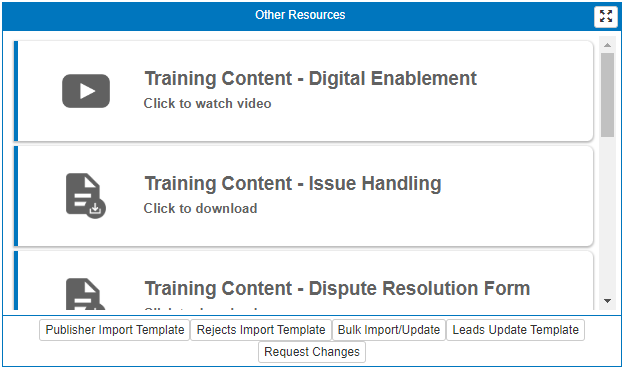626x371 pixels.
Task: Select the Digital Enablement resource card
Action: click(x=303, y=91)
